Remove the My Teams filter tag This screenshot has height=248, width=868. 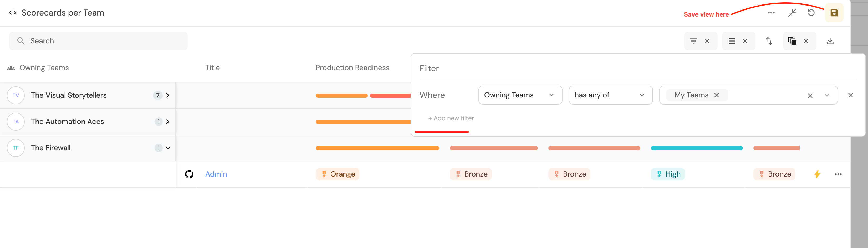tap(717, 95)
